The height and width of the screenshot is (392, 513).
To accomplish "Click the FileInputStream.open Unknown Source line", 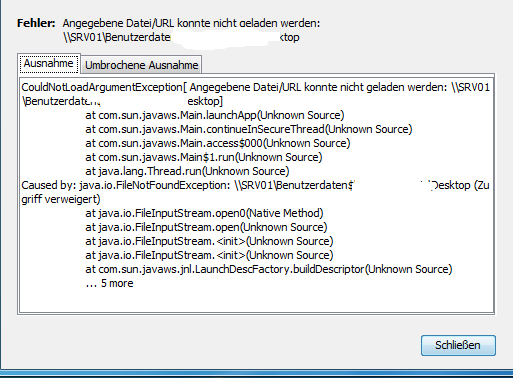I will pos(206,227).
